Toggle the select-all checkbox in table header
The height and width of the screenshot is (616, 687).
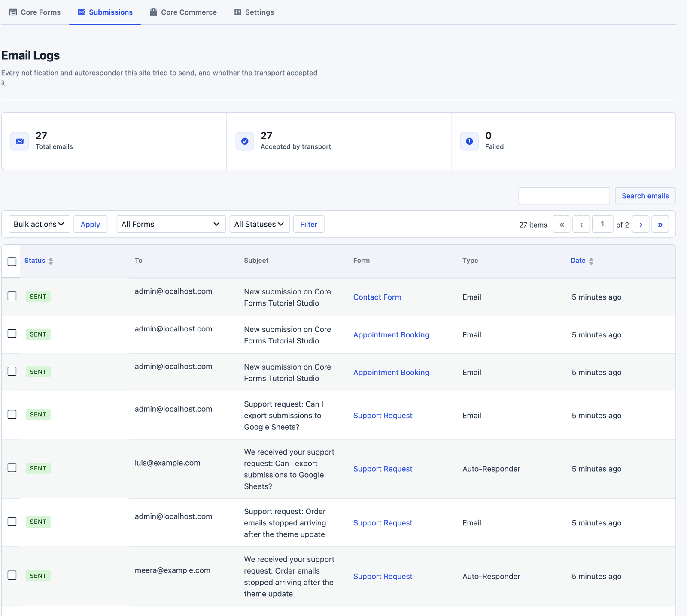click(12, 261)
